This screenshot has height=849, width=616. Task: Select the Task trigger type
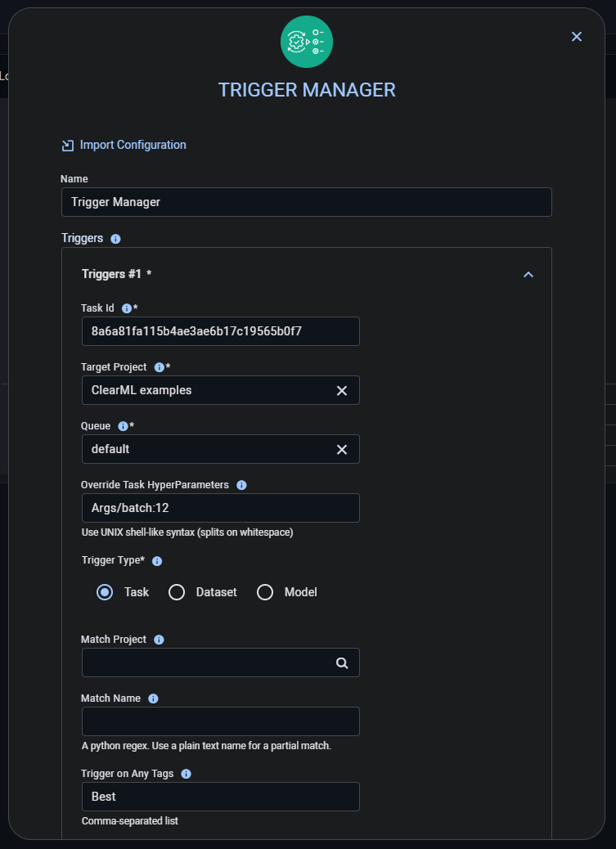pyautogui.click(x=105, y=591)
